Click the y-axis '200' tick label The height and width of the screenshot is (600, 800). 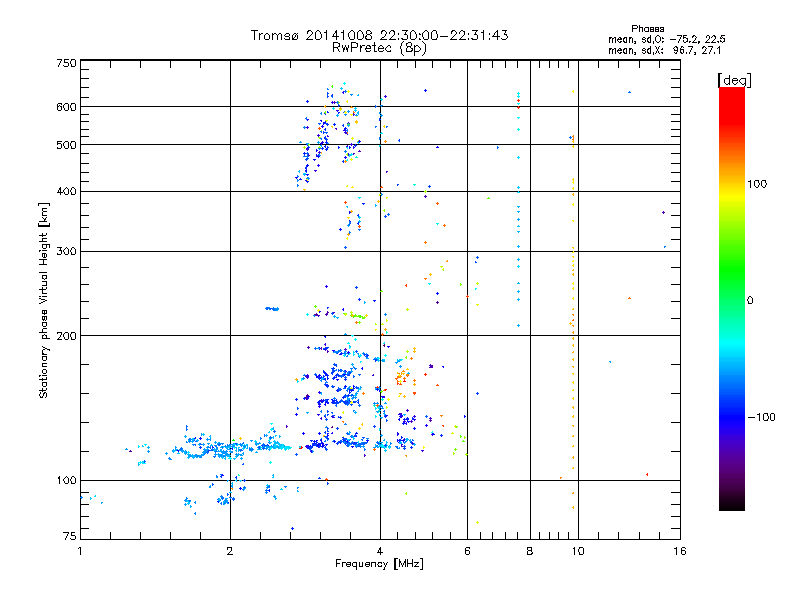point(66,336)
